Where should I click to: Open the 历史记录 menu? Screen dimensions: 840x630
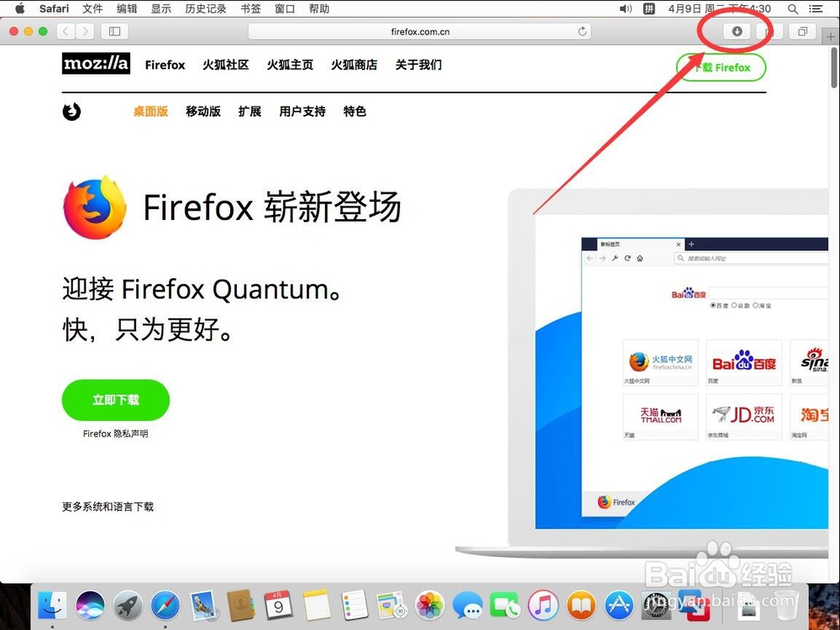(x=206, y=8)
